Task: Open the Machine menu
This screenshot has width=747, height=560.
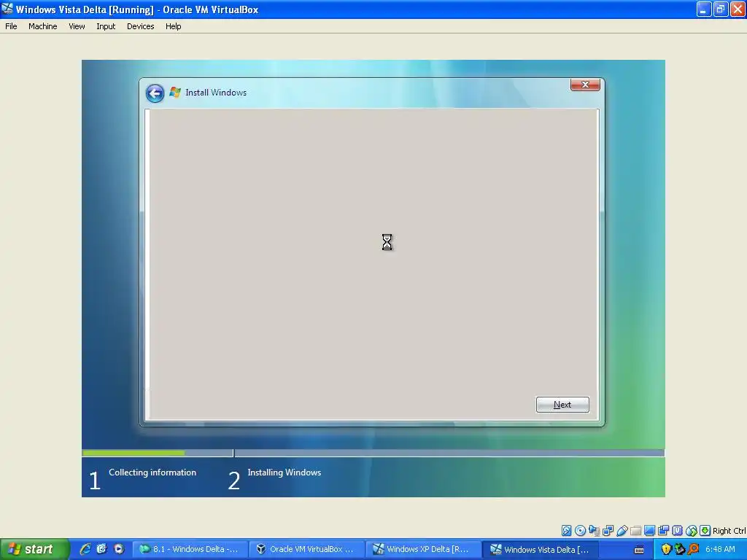Action: 43,26
